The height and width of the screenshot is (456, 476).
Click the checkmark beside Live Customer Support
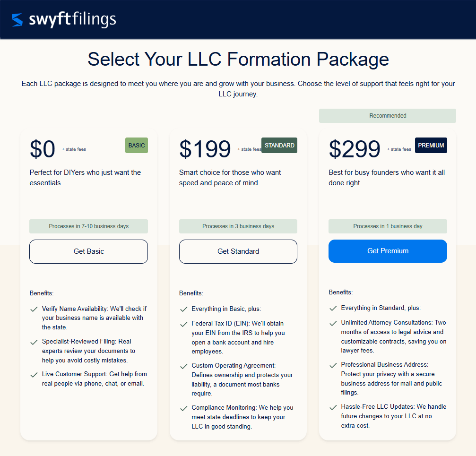(34, 374)
